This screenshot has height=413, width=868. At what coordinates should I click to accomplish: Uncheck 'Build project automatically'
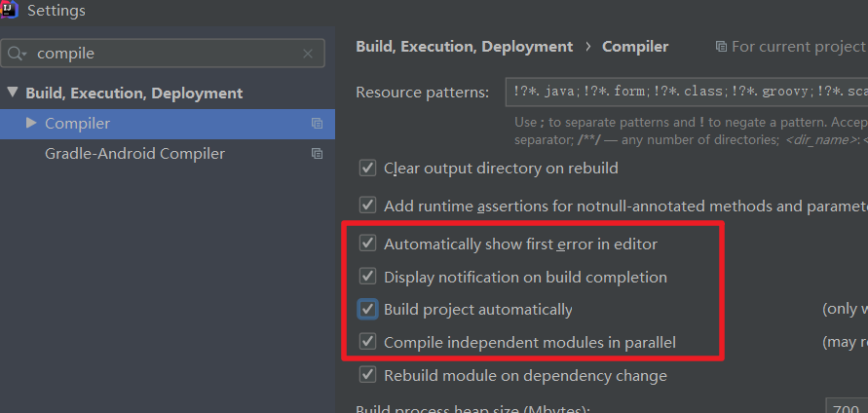367,310
